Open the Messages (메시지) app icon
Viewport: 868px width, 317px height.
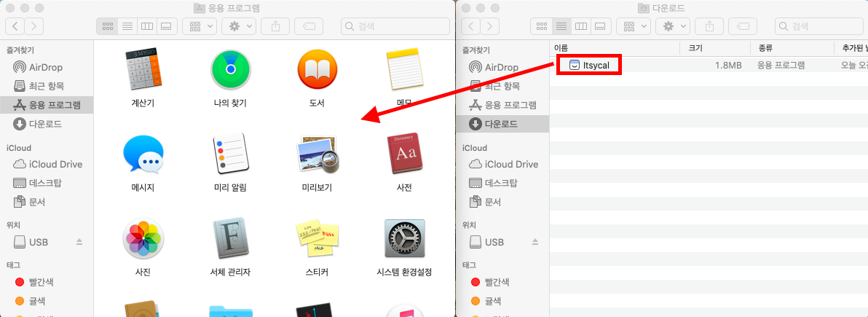click(x=143, y=154)
